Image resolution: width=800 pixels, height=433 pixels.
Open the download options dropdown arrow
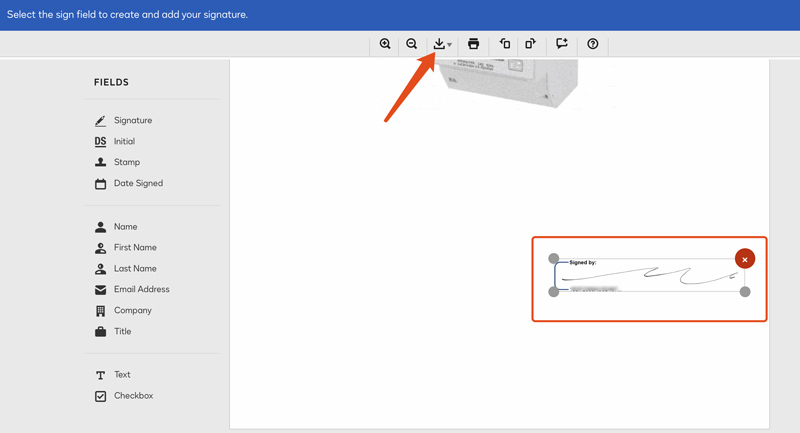pos(449,45)
